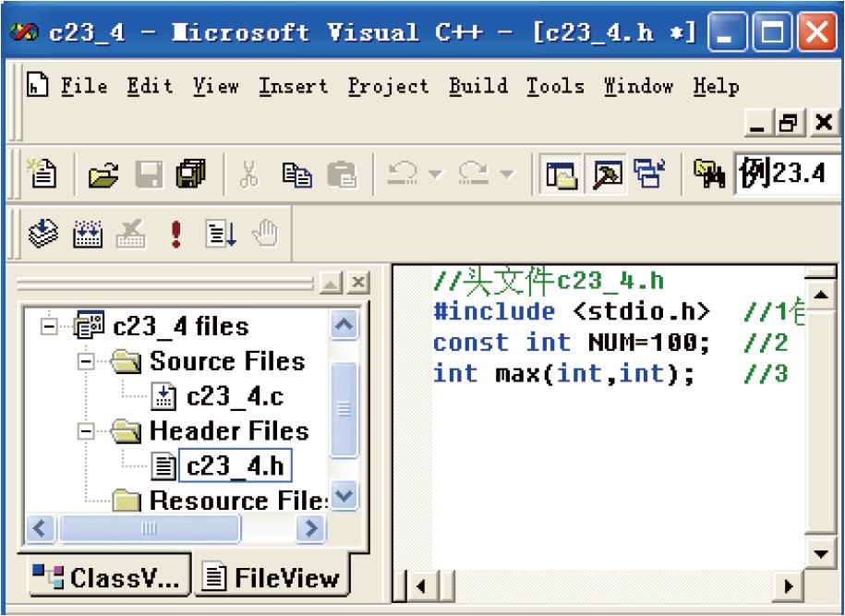This screenshot has height=616, width=845.
Task: Click the Redo arrow icon
Action: 474,174
